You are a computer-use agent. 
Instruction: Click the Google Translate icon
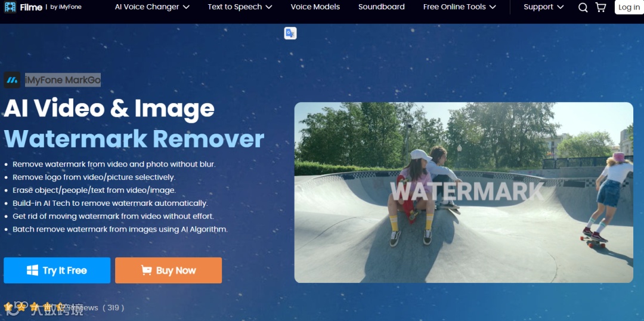[290, 33]
